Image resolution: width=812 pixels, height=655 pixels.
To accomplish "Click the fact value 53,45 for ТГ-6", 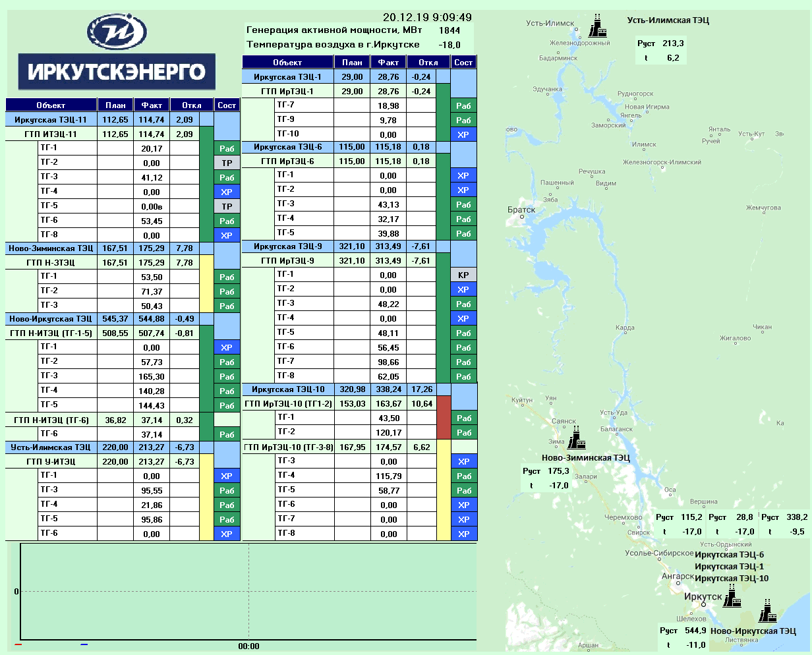I will pyautogui.click(x=152, y=221).
